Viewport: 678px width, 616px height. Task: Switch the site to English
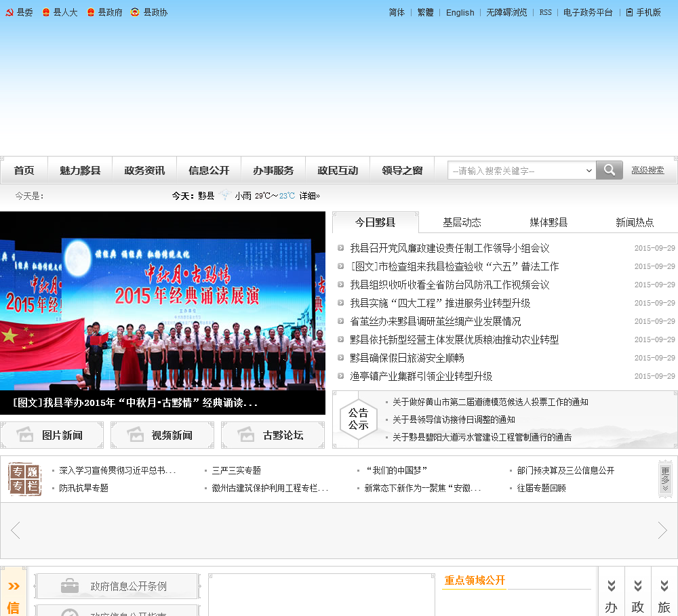460,12
